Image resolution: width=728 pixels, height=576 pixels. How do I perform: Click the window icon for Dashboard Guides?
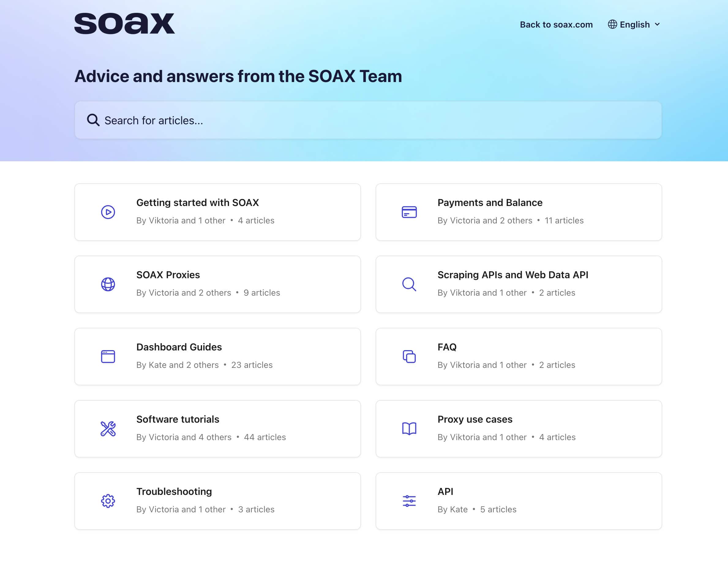pos(108,357)
